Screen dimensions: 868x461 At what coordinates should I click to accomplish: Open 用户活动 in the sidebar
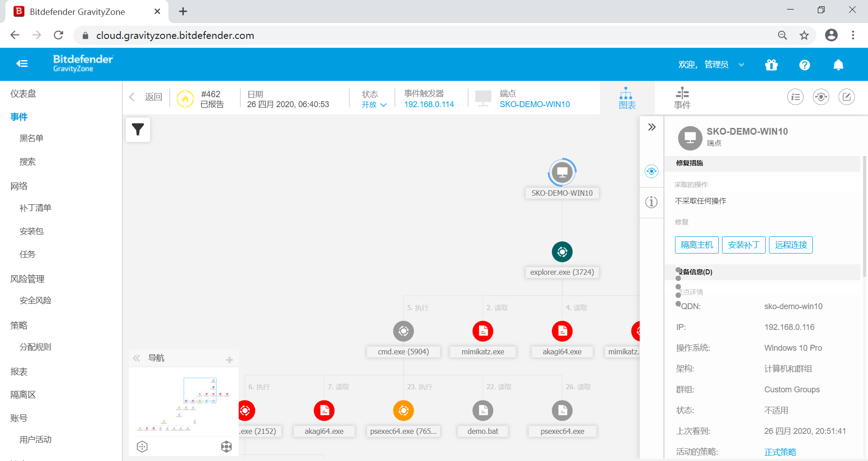point(36,439)
